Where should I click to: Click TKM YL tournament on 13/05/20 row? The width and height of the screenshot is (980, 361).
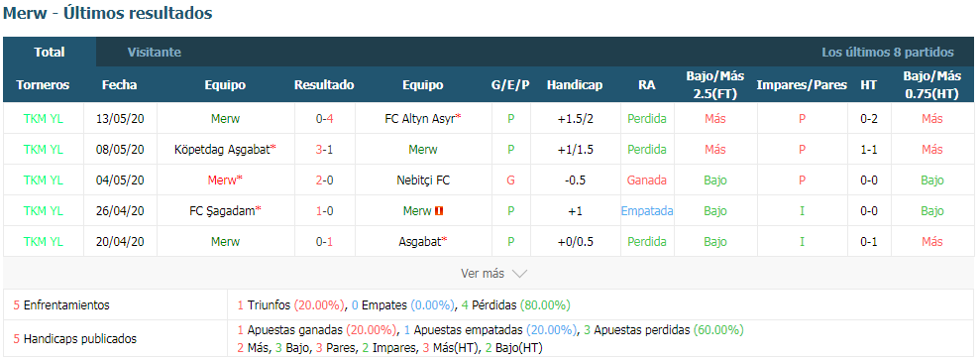(44, 118)
